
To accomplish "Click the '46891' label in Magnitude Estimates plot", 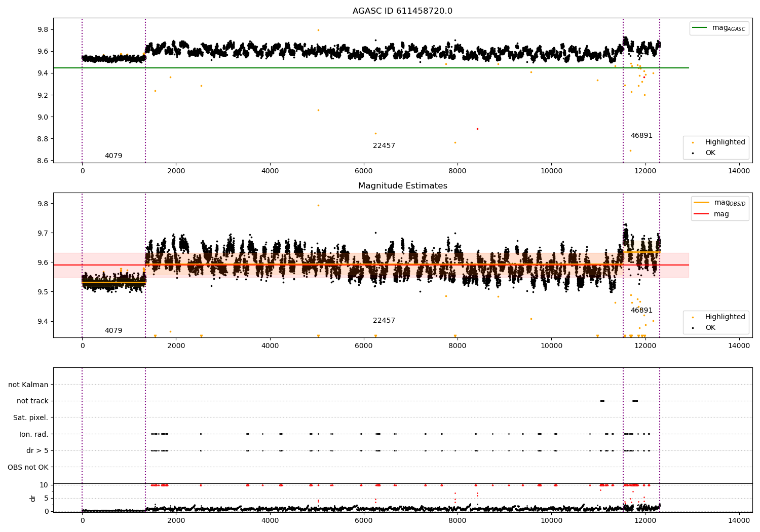I will 641,311.
